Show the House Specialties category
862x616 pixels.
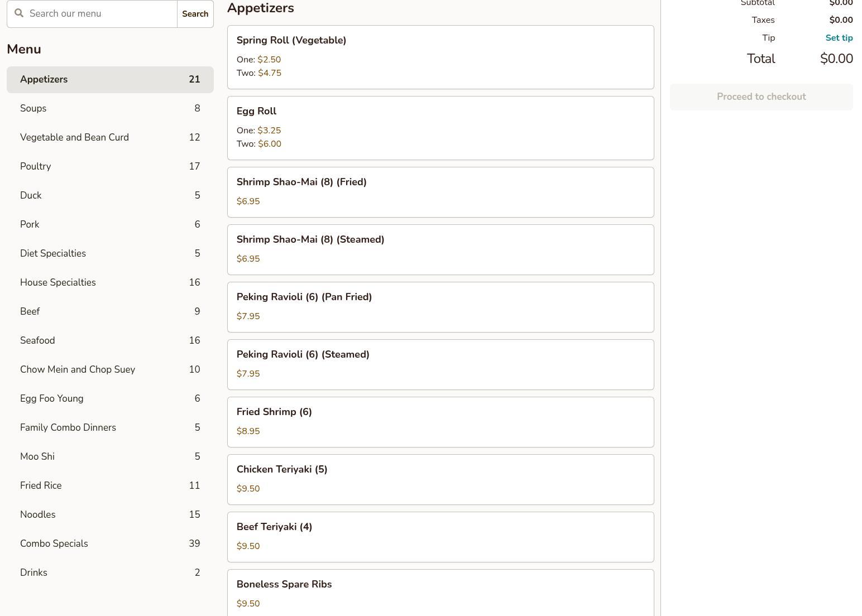[110, 283]
